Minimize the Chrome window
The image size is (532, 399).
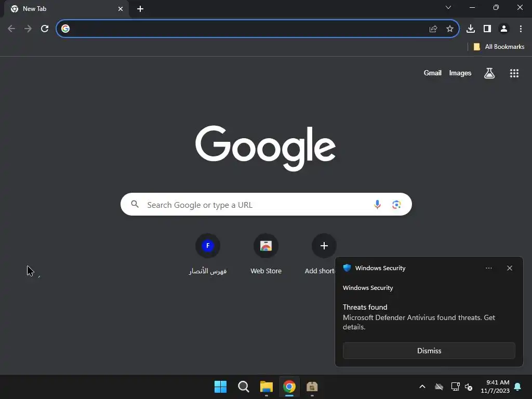pos(472,7)
